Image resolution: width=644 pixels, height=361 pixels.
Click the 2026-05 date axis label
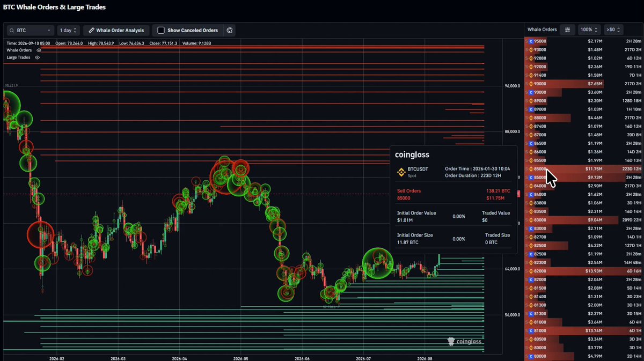pos(241,358)
